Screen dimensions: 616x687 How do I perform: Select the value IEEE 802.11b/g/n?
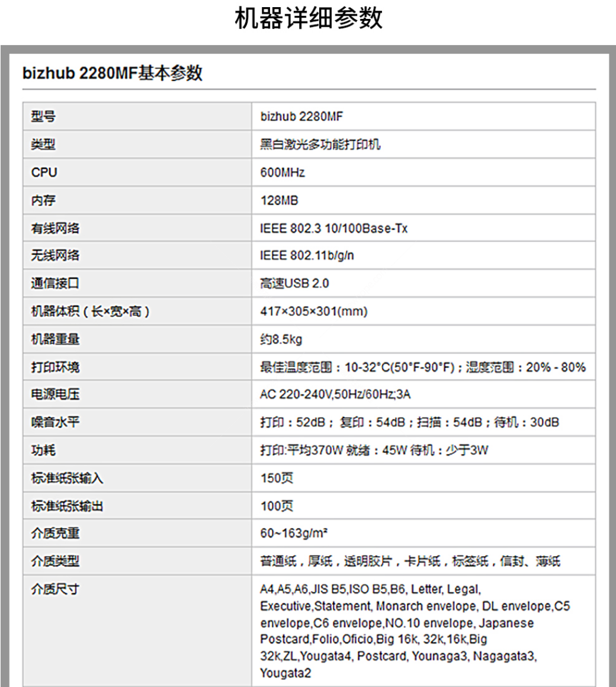pyautogui.click(x=307, y=255)
